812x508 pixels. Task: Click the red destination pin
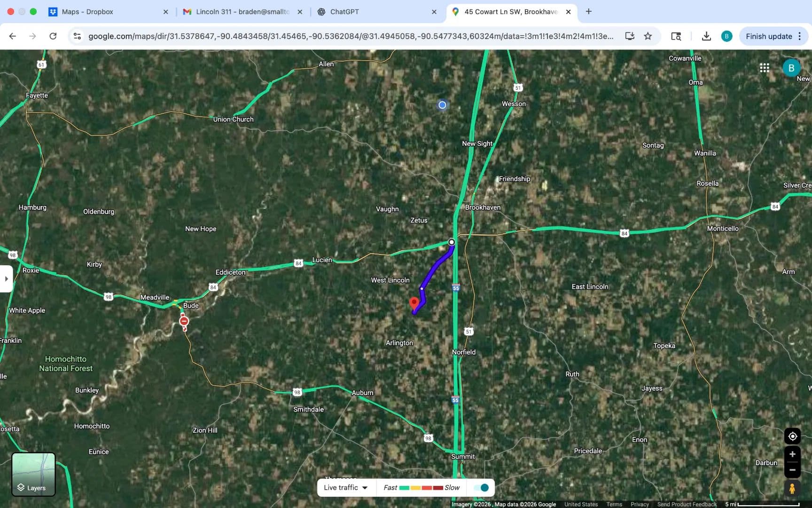(414, 303)
